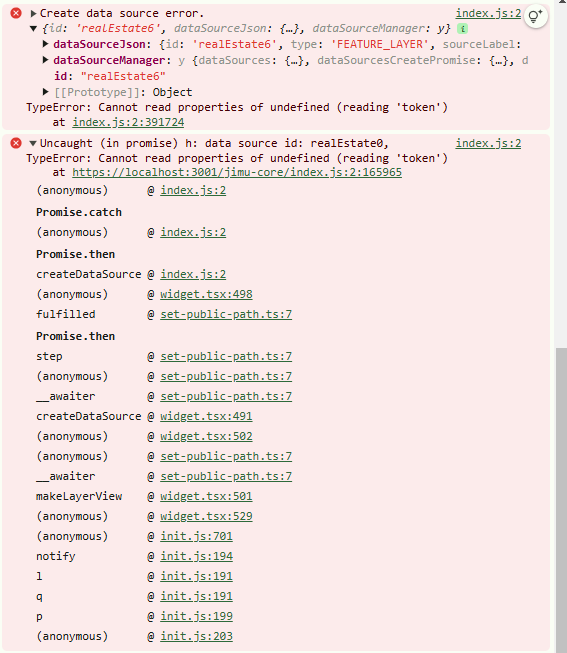Open the notify init.js:194 link
This screenshot has width=567, height=653.
coord(197,556)
